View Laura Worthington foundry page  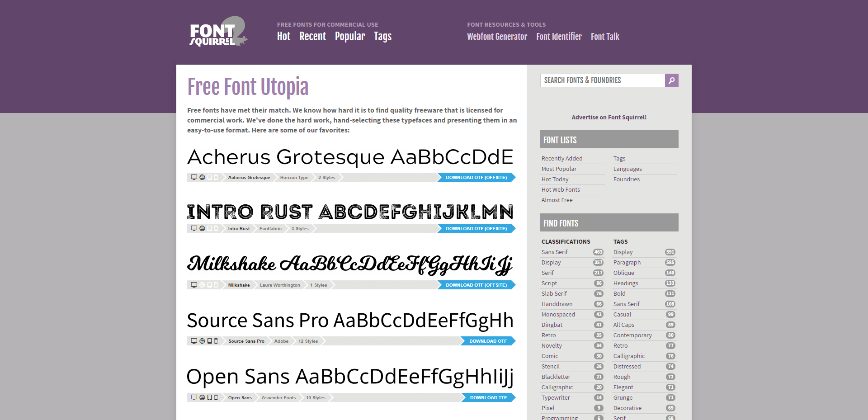click(x=280, y=285)
